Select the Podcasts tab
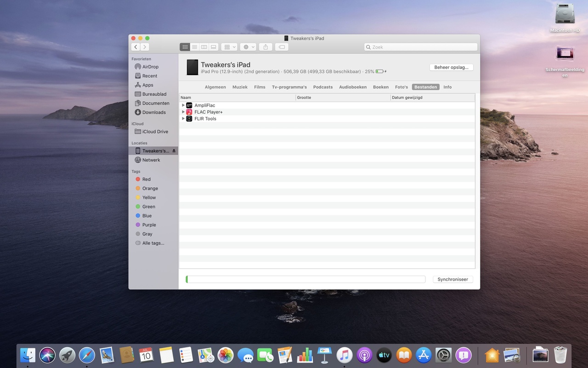Screen dimensions: 588x368 323,87
